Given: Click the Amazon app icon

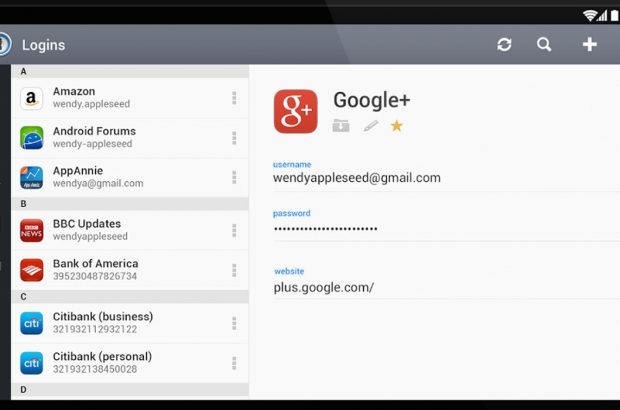Looking at the screenshot, I should (x=32, y=98).
